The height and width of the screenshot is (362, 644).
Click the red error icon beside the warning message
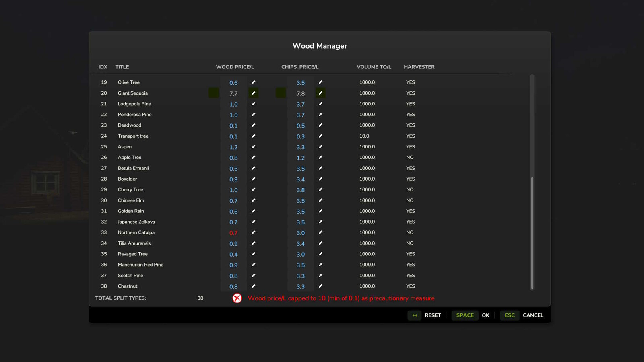pyautogui.click(x=237, y=298)
